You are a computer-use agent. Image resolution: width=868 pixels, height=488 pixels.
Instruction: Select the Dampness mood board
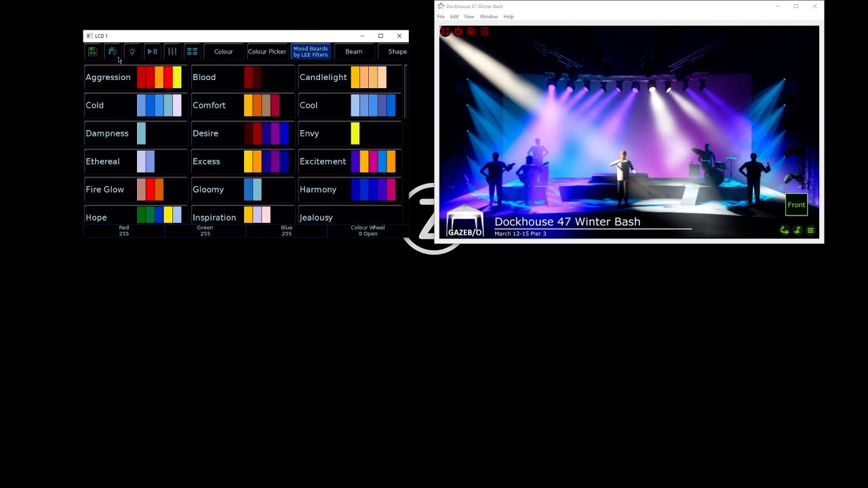(x=136, y=134)
